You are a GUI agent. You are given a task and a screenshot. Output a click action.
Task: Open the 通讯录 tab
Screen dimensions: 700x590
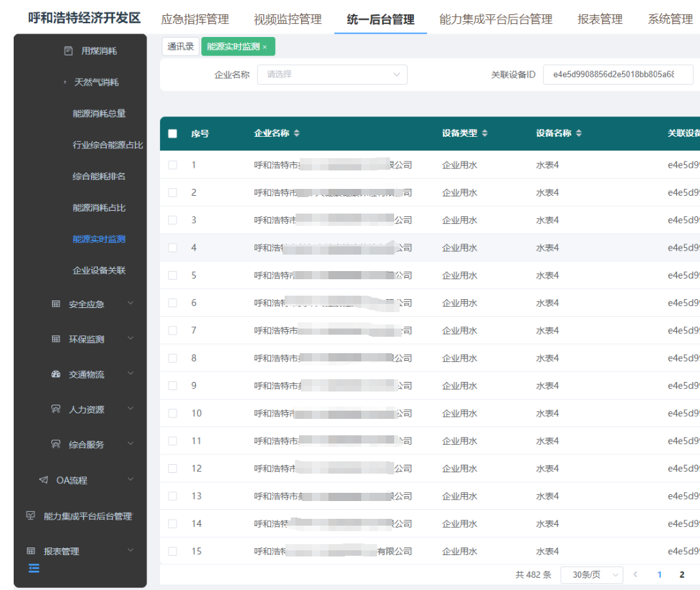[x=181, y=47]
